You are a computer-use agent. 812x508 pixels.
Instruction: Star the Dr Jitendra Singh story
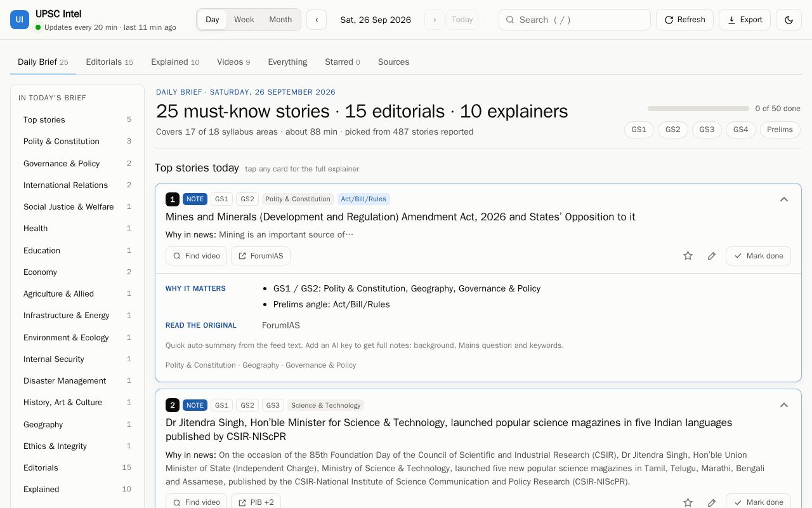click(x=688, y=502)
